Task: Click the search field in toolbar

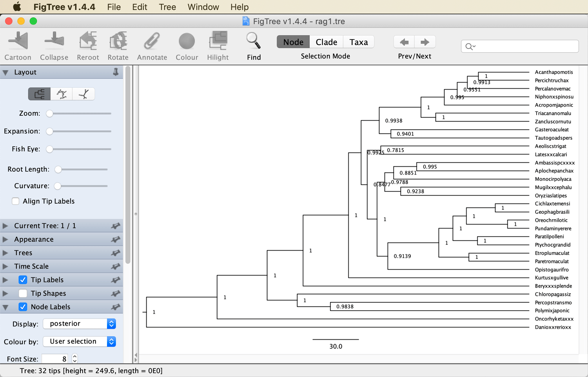Action: click(520, 46)
